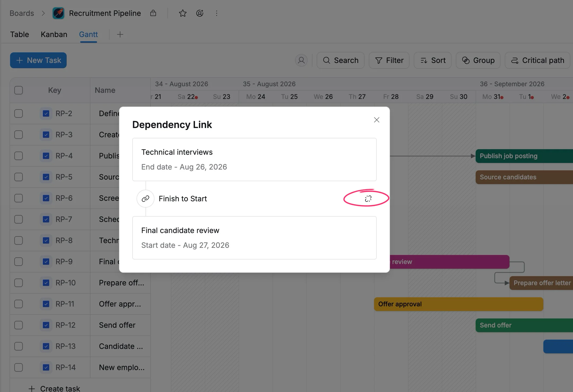Open the Search field
This screenshot has width=573, height=392.
340,60
